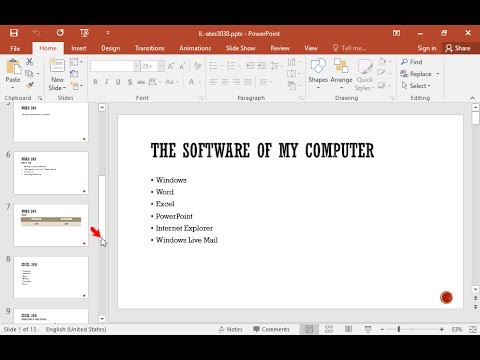Click the New Slide icon

(x=57, y=66)
